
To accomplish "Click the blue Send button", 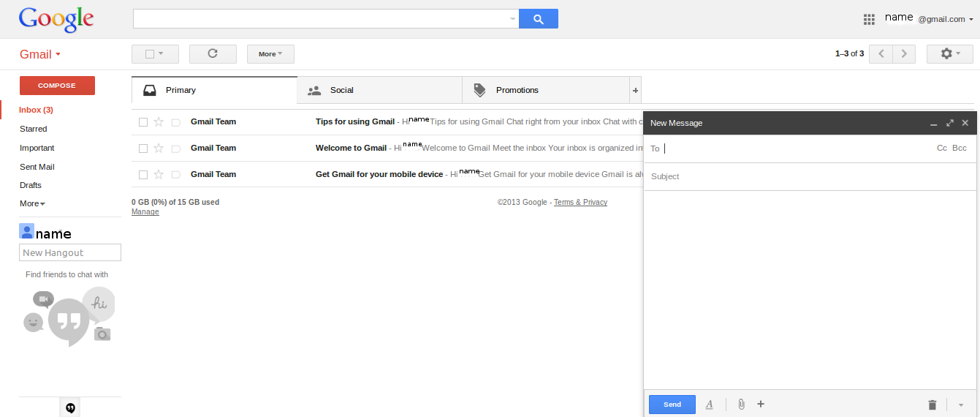I will [x=672, y=405].
